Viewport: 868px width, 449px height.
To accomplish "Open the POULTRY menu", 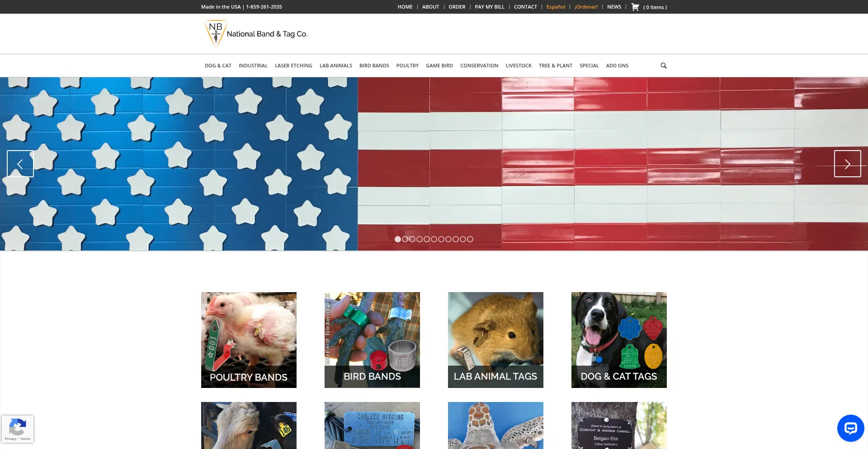I will pos(407,66).
